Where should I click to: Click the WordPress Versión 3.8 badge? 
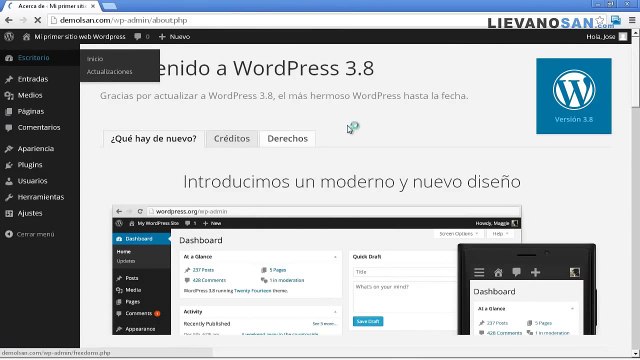coord(574,96)
